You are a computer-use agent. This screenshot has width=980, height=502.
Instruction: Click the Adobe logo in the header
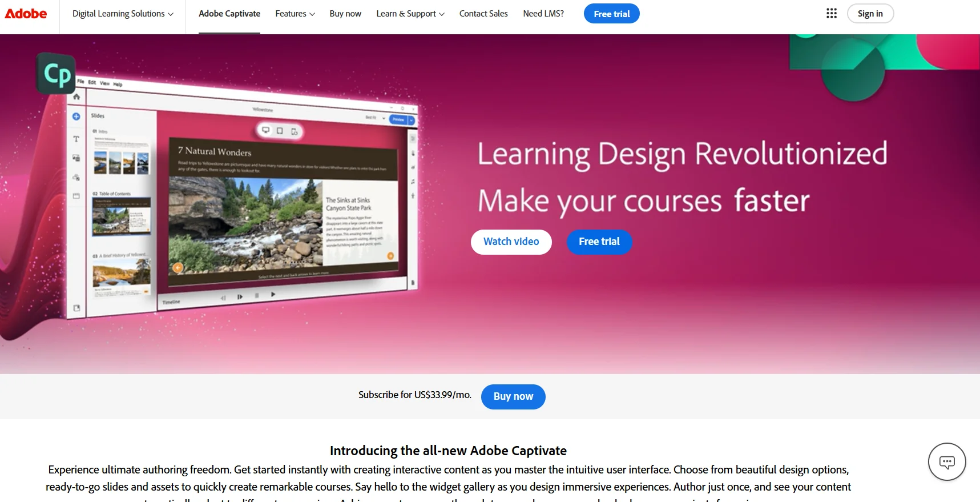click(x=26, y=14)
